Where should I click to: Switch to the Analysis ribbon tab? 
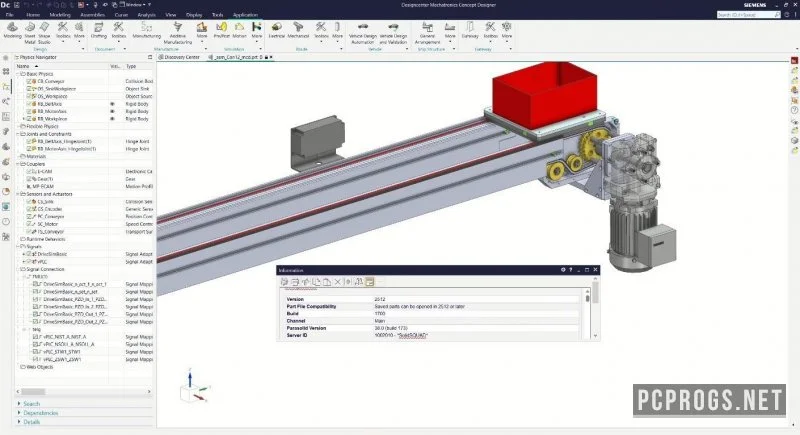pyautogui.click(x=146, y=15)
